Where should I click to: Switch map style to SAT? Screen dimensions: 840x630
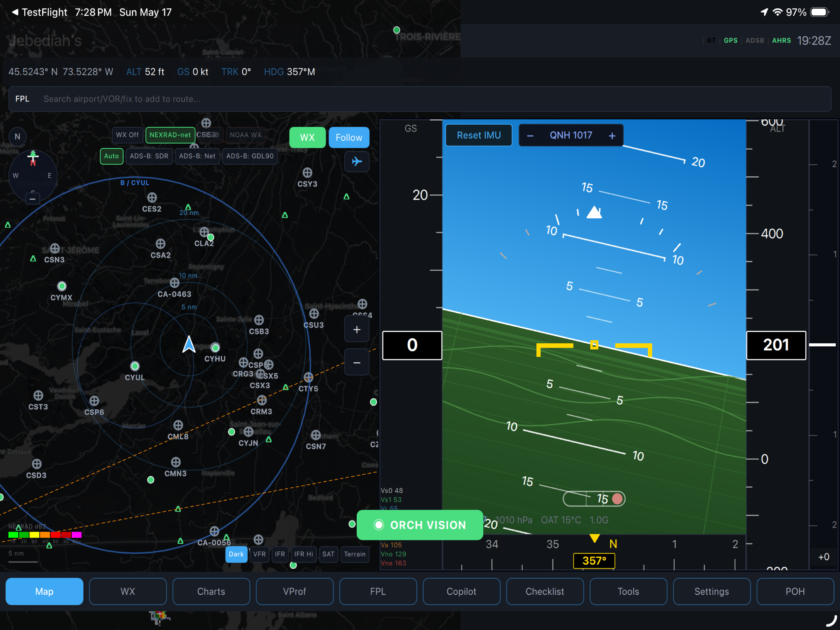328,554
